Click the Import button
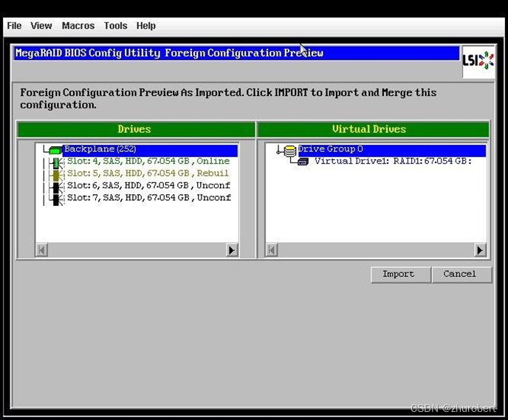 click(x=400, y=275)
